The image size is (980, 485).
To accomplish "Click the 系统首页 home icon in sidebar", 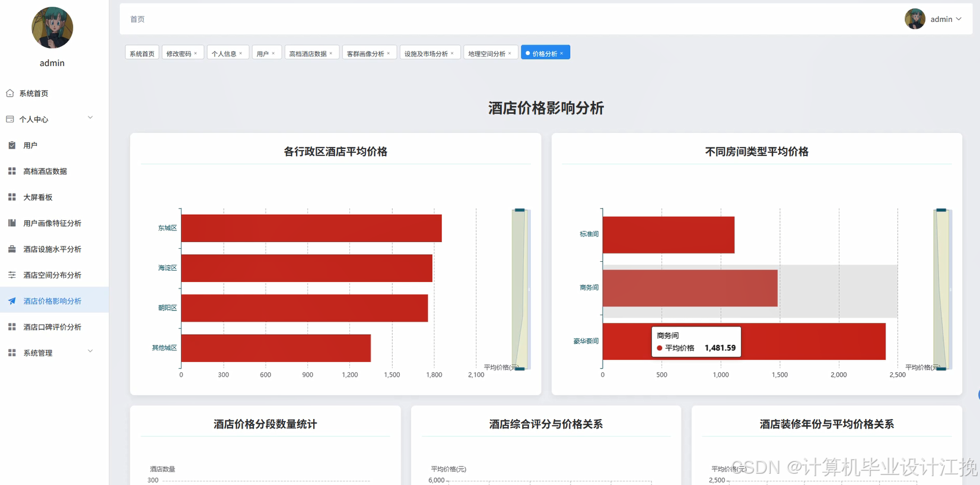I will coord(10,93).
